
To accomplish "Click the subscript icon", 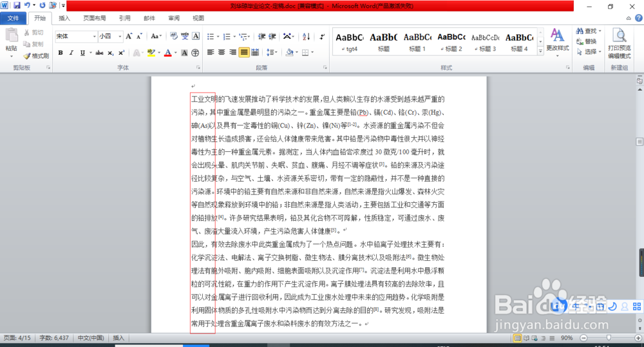I will click(111, 53).
